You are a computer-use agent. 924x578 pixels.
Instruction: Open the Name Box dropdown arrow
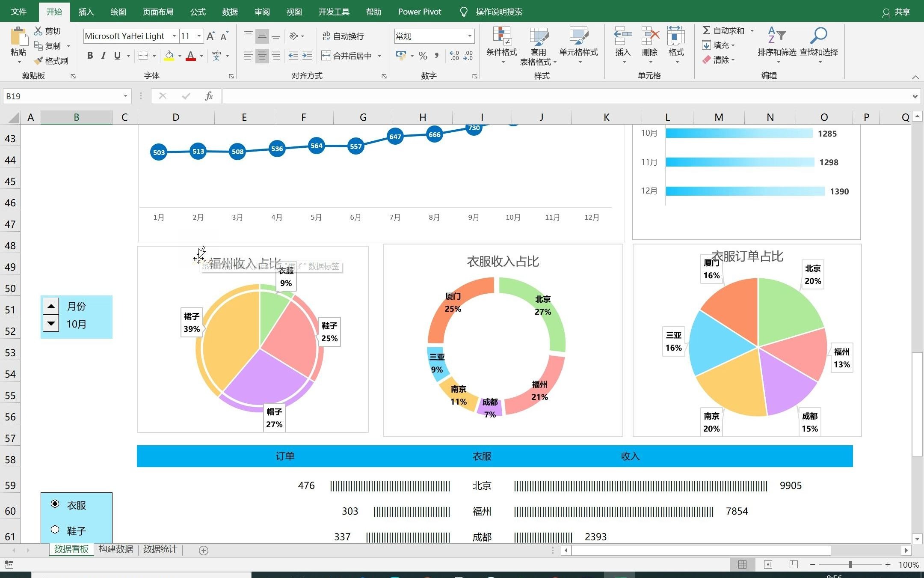pos(125,96)
